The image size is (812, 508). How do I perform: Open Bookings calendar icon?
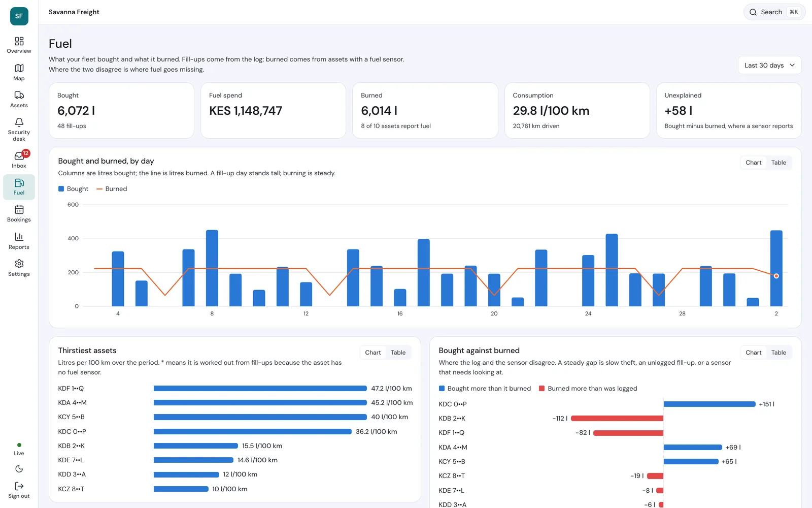pyautogui.click(x=19, y=210)
